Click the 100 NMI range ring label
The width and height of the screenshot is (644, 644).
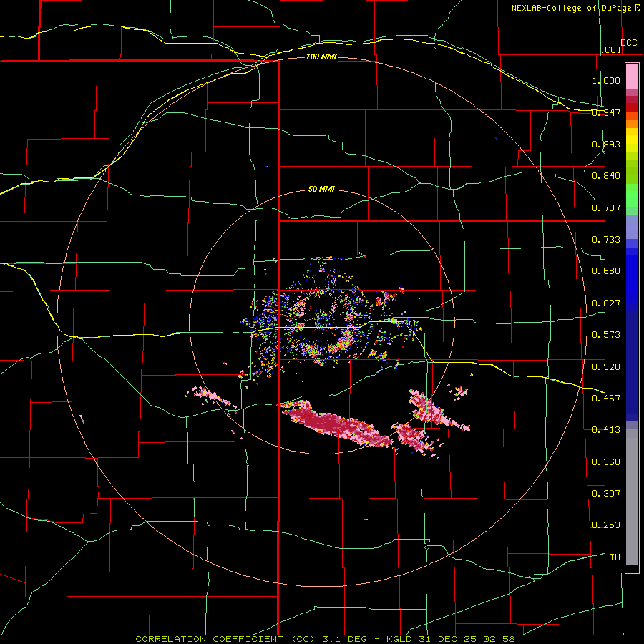321,57
